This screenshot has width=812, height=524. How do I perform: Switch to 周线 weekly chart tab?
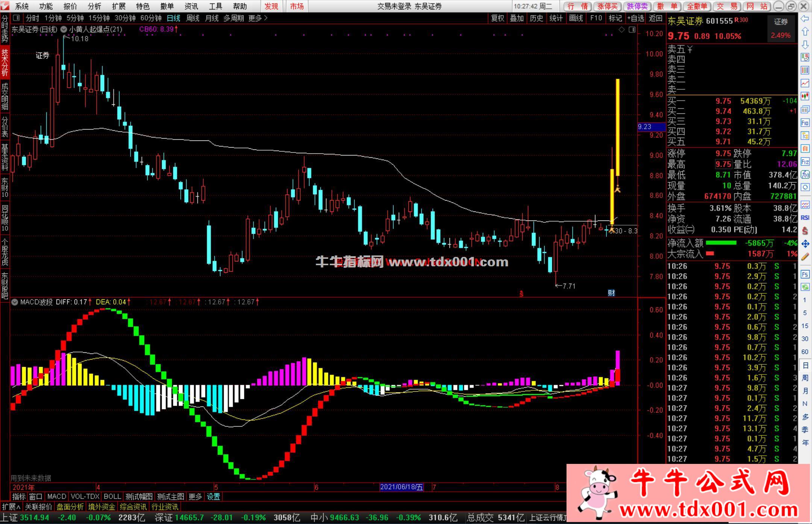pos(193,18)
